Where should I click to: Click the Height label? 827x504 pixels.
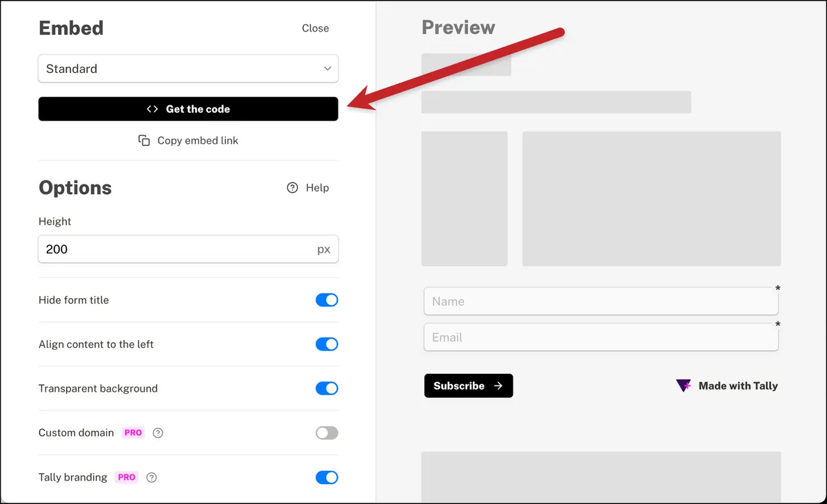(55, 222)
